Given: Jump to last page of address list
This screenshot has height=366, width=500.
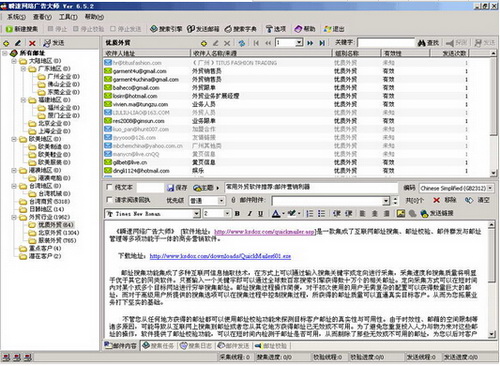Looking at the screenshot, I should click(322, 43).
